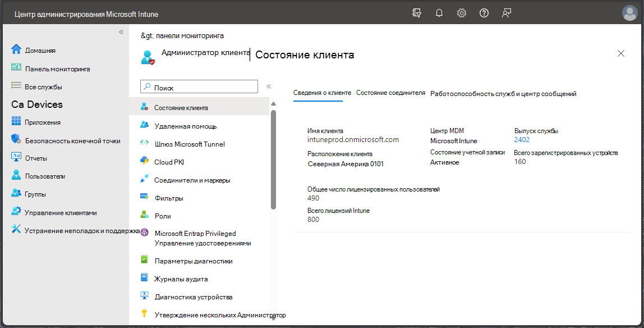Viewport: 644px width, 328px height.
Task: Open Пользователи in left navigation
Action: coord(45,176)
